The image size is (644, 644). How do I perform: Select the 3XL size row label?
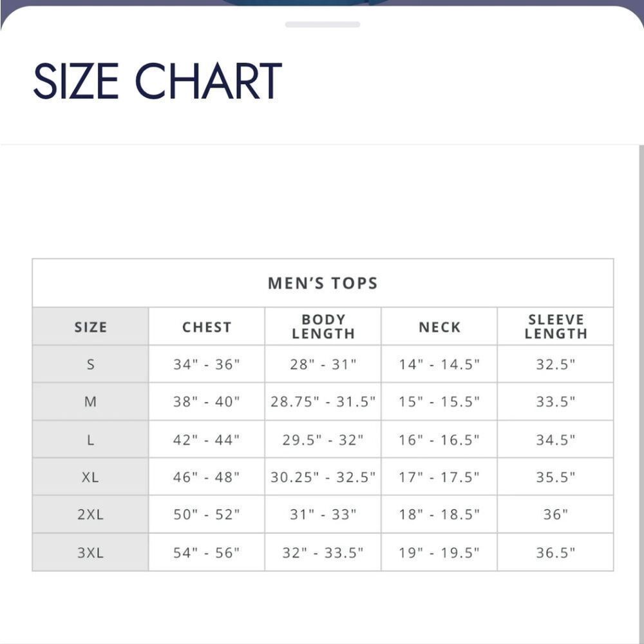click(90, 553)
